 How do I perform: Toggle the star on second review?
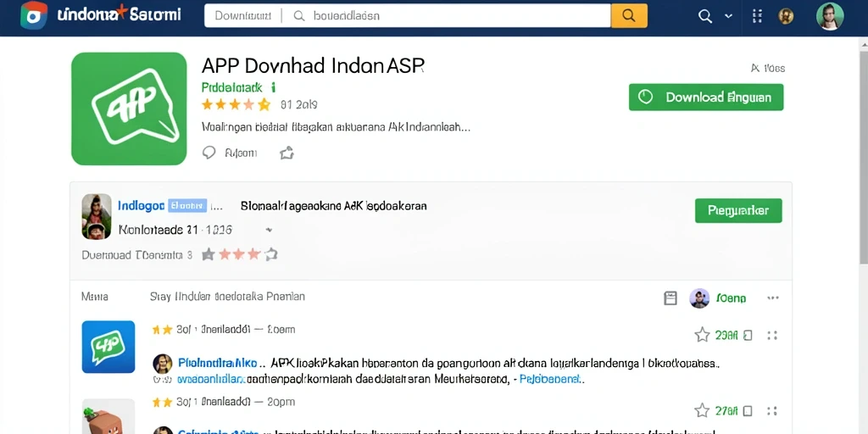(702, 410)
